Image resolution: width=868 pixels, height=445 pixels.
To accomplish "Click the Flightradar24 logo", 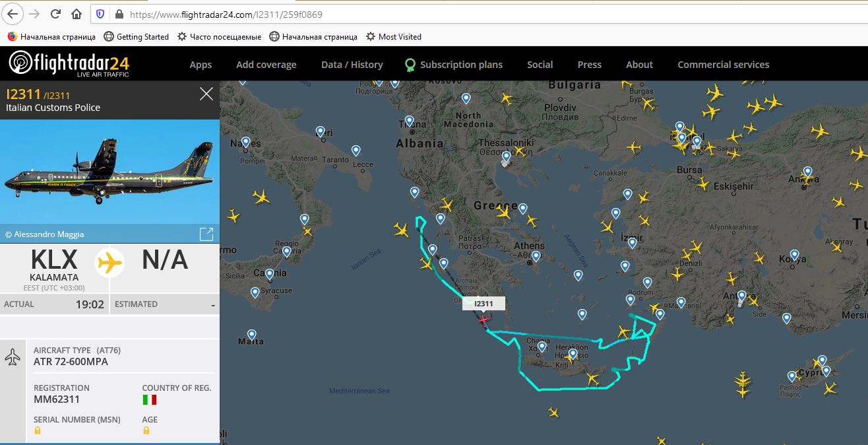I will pyautogui.click(x=69, y=63).
